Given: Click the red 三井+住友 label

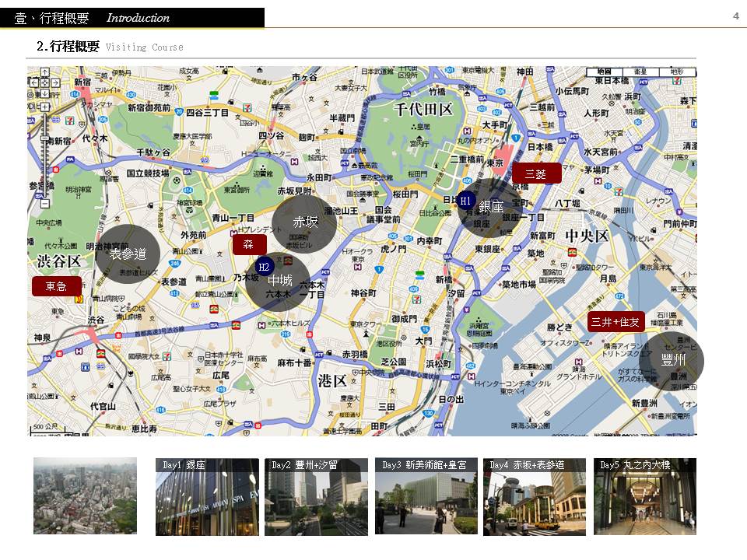Looking at the screenshot, I should point(615,321).
